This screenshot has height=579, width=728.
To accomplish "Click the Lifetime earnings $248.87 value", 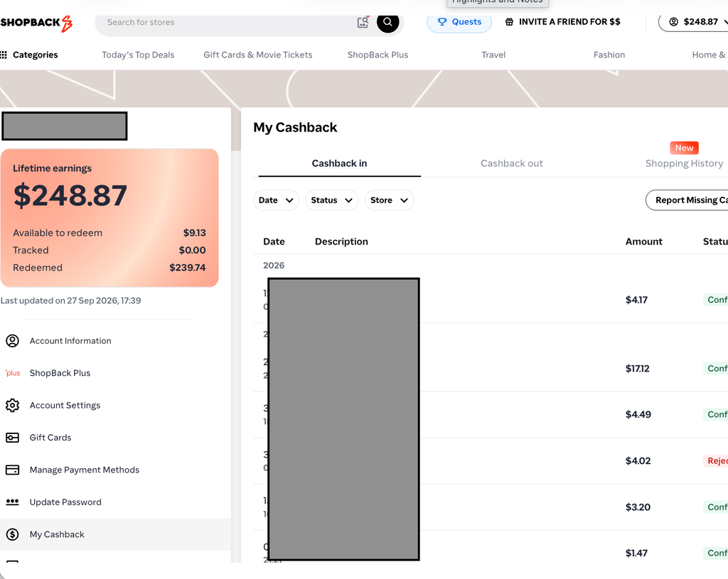I will coord(70,195).
